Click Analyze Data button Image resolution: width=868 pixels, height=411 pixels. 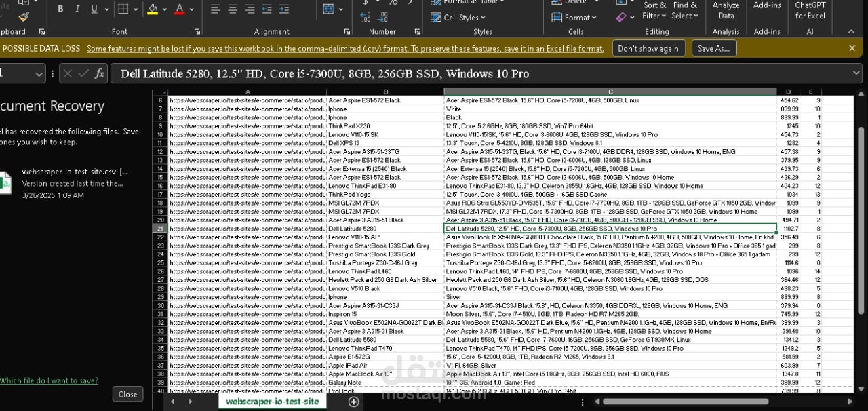pos(726,10)
